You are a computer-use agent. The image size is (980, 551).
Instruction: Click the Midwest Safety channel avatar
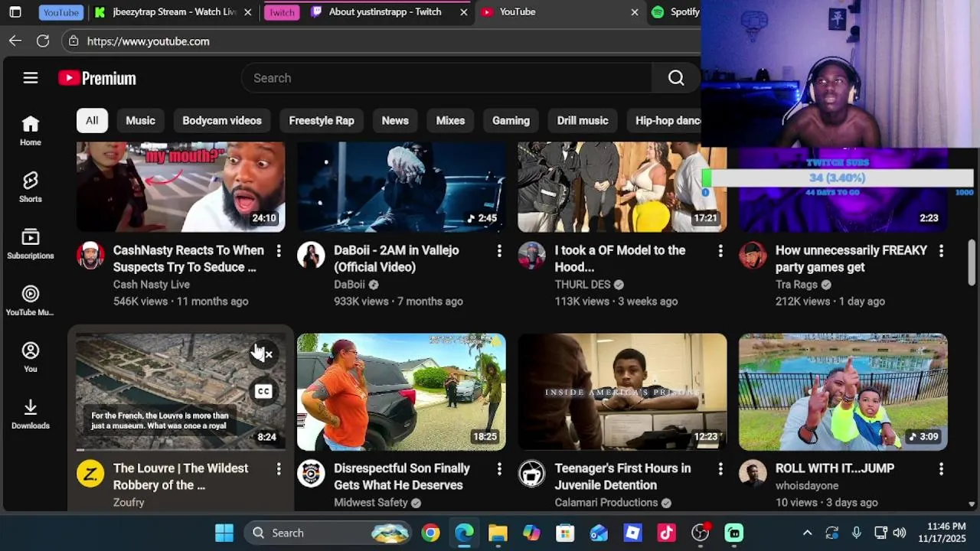pyautogui.click(x=311, y=474)
